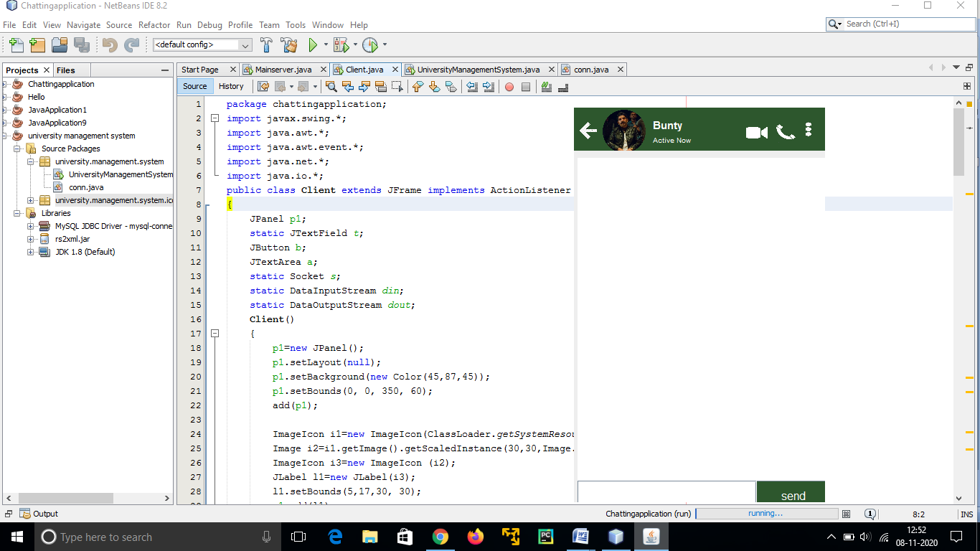The width and height of the screenshot is (980, 551).
Task: Toggle a bookmark on the current line
Action: pos(451,87)
